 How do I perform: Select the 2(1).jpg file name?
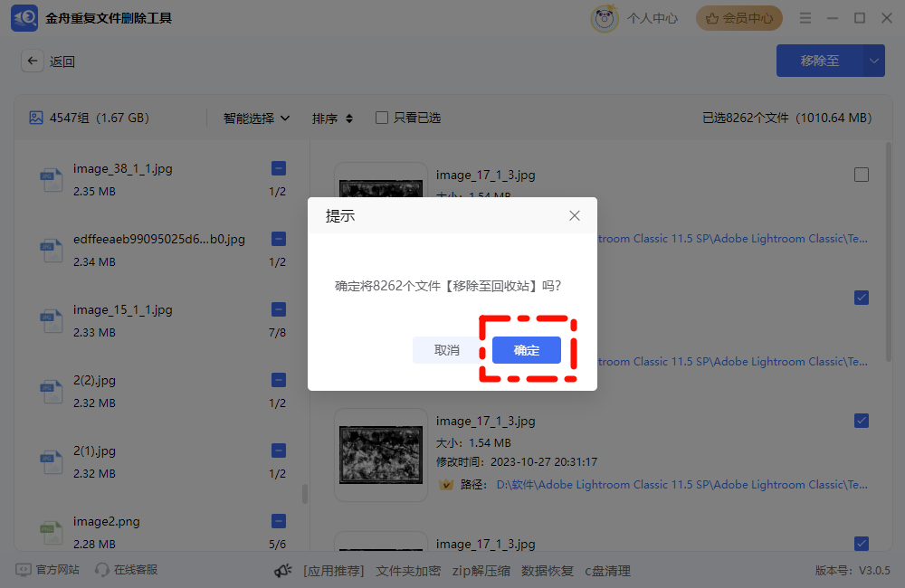point(94,450)
